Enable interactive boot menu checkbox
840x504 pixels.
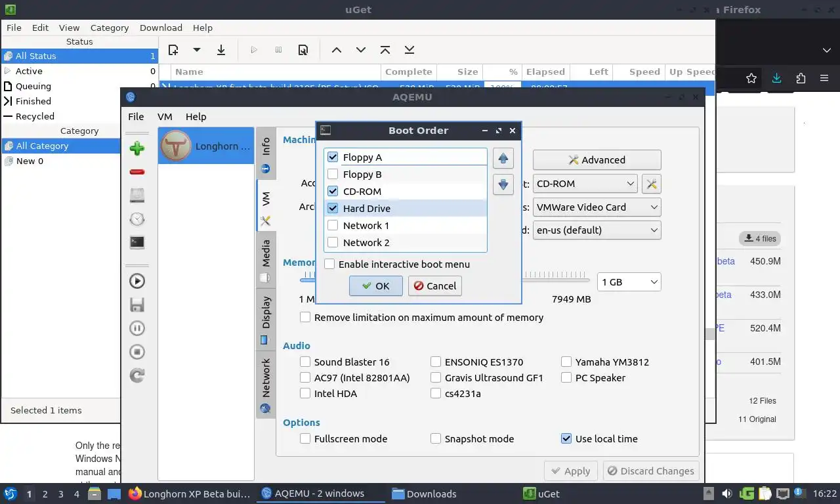tap(329, 264)
